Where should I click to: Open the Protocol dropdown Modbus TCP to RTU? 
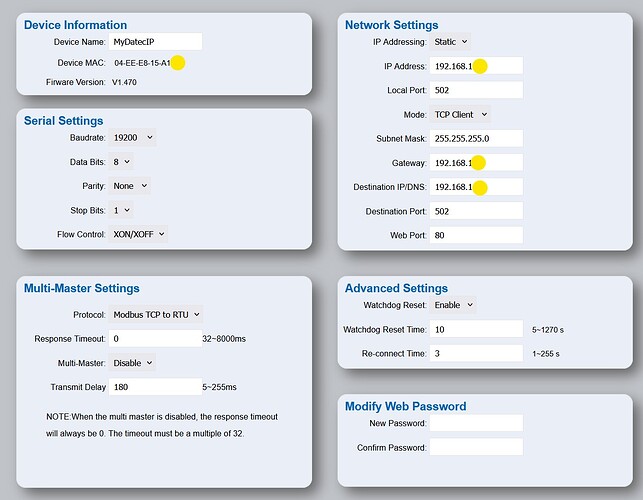(156, 315)
